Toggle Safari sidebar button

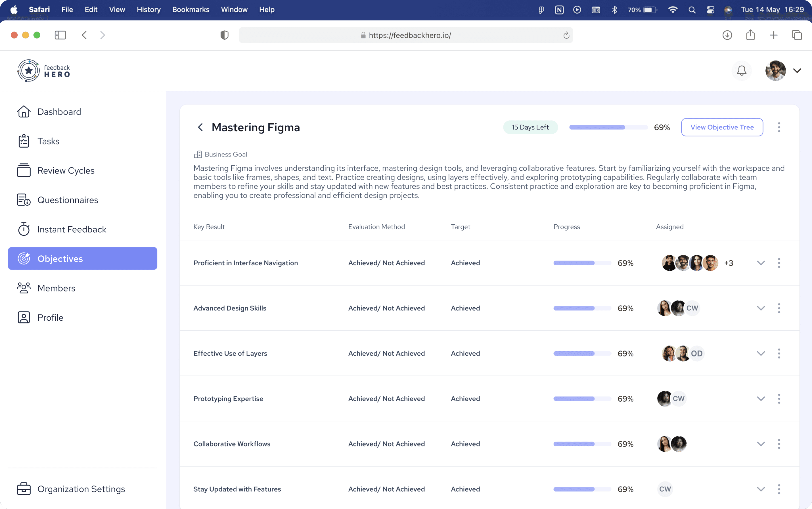coord(60,35)
